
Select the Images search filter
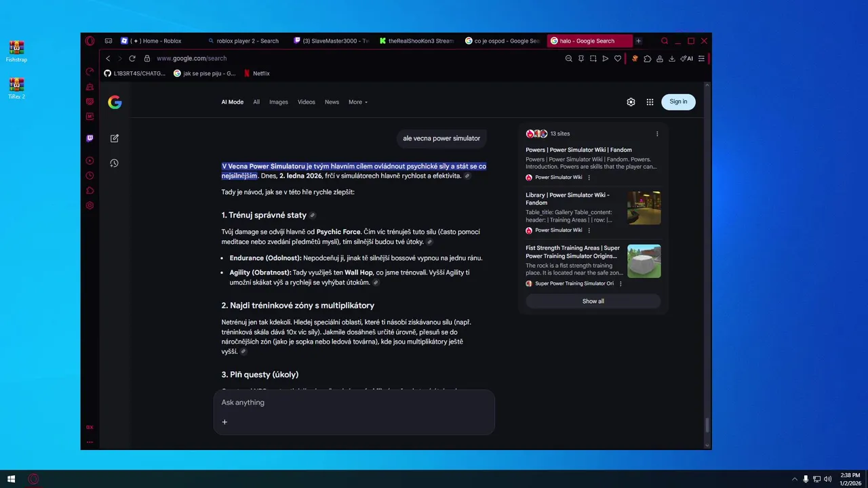point(279,102)
